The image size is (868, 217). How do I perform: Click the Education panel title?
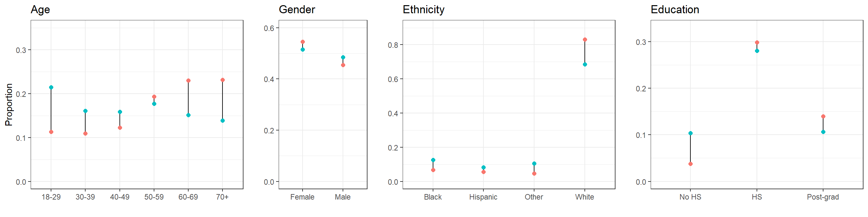(x=675, y=10)
